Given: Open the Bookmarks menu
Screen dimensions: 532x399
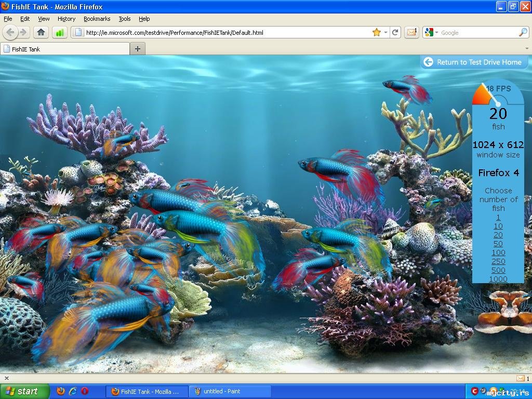Looking at the screenshot, I should click(x=97, y=19).
